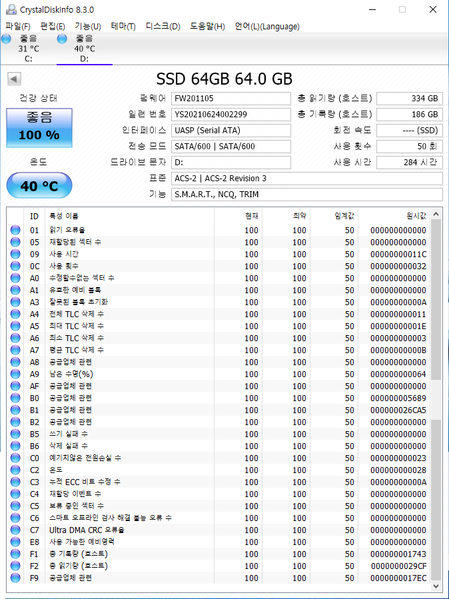Click the status icon for attribute F9
This screenshot has height=599, width=449.
15,578
